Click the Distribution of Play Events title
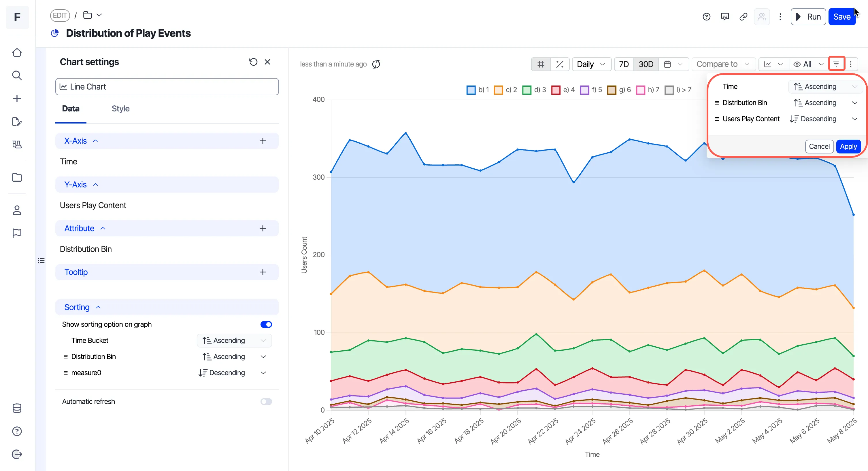 [x=128, y=33]
